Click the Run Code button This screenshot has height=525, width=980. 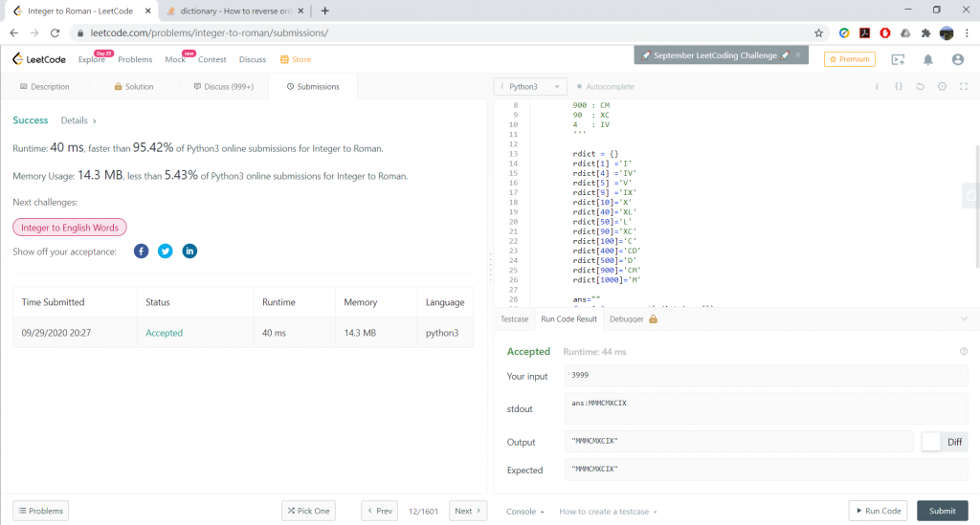pos(879,511)
